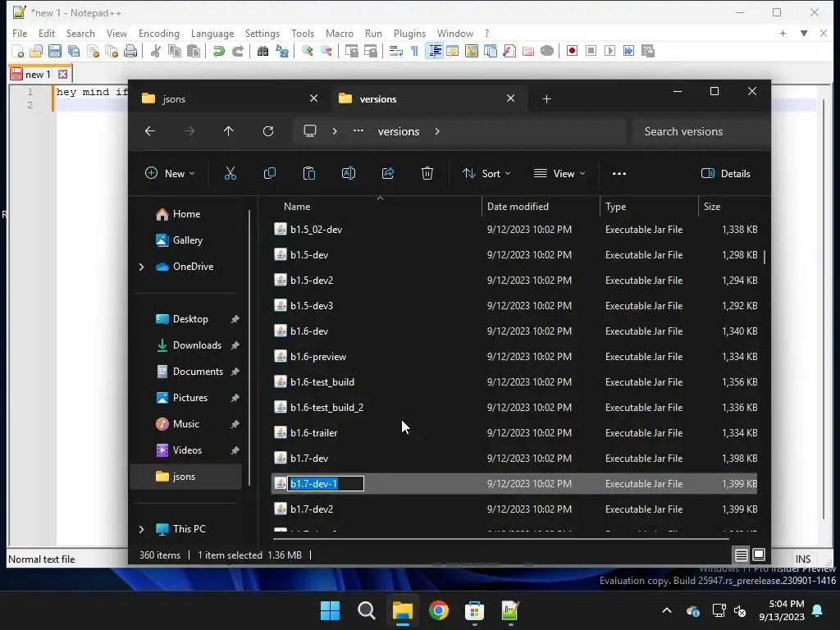Click the Open file icon in Notepad++
Image resolution: width=840 pixels, height=630 pixels.
pos(36,52)
